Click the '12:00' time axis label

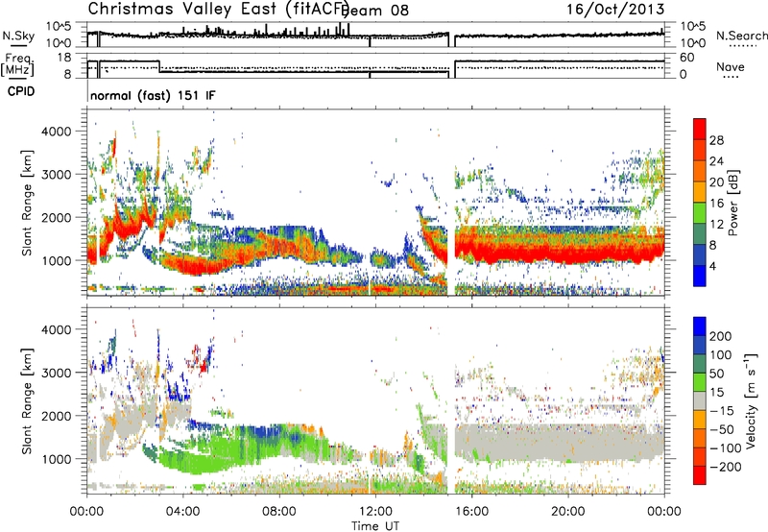tap(375, 512)
